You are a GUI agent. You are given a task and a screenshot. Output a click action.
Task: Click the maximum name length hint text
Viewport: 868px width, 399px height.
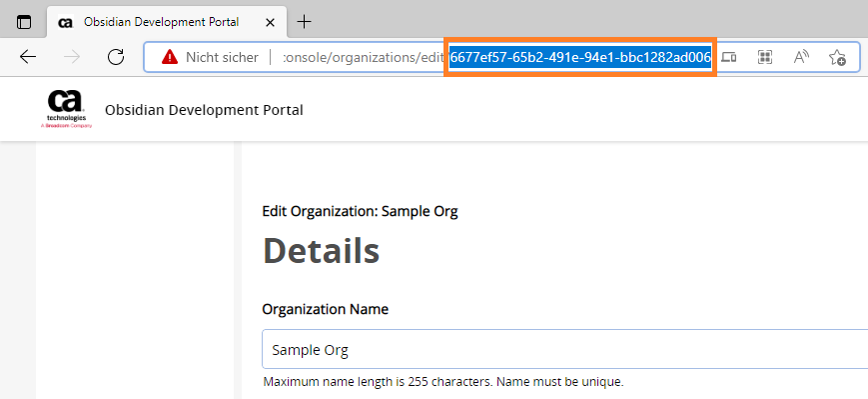[x=443, y=382]
